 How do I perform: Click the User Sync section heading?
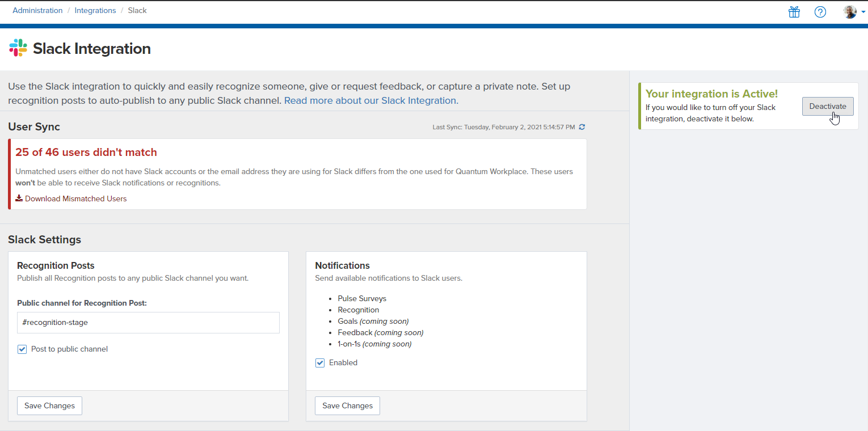tap(34, 126)
